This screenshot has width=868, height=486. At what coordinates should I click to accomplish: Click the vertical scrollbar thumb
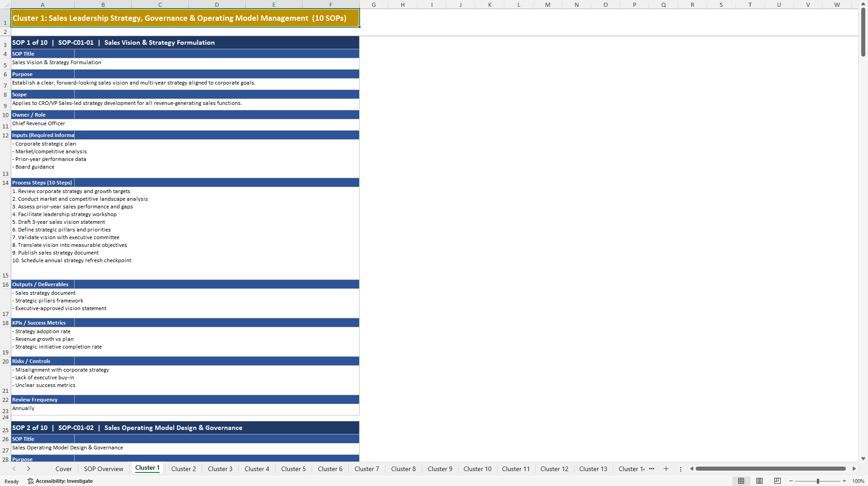863,32
